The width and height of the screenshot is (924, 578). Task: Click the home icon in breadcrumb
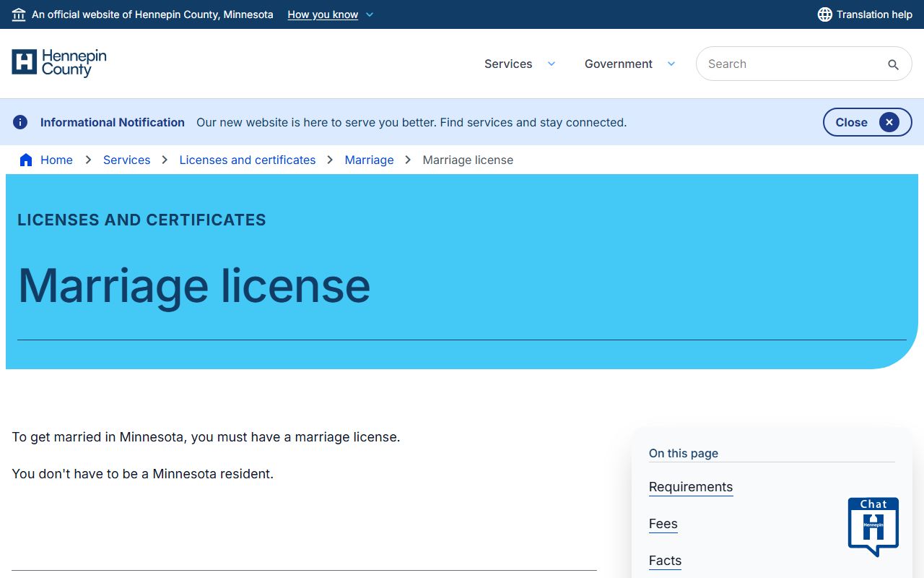pos(26,160)
